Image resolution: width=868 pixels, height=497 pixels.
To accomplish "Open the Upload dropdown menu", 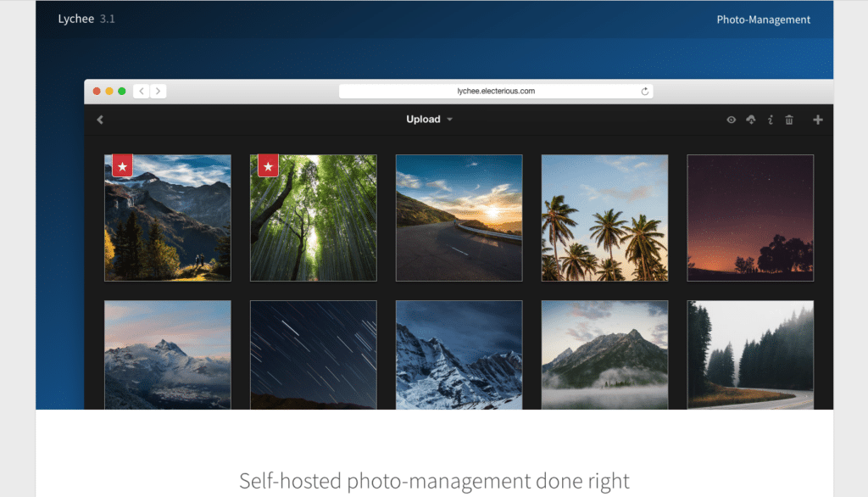I will pyautogui.click(x=424, y=120).
